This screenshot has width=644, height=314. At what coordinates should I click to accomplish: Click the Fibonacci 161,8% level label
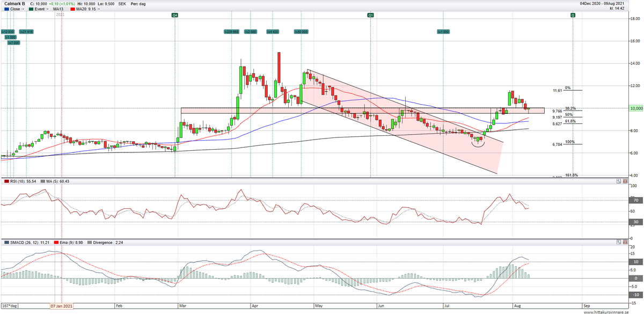coord(572,175)
